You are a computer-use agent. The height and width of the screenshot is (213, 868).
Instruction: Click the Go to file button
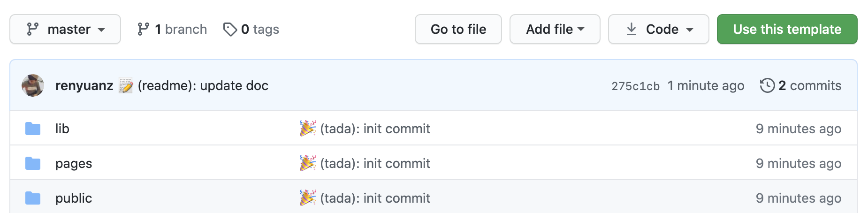click(458, 29)
